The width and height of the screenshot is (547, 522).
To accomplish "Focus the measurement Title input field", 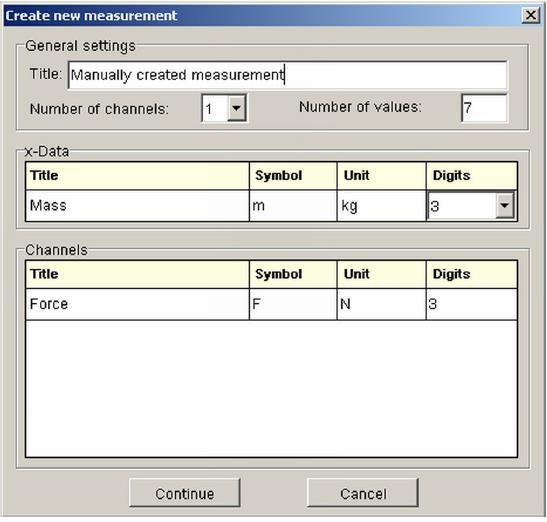I will click(x=287, y=75).
